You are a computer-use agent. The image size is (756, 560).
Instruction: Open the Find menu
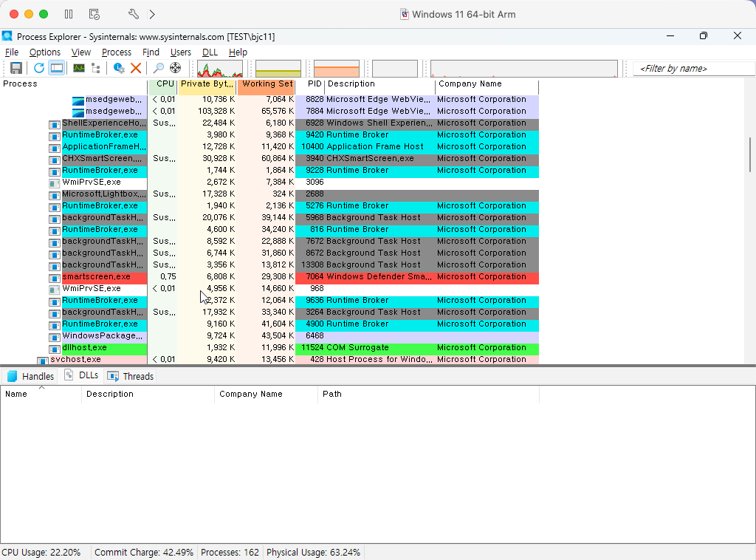point(151,52)
